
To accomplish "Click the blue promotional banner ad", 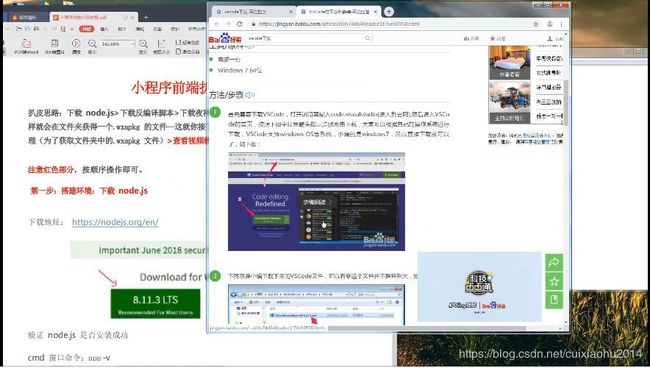I will (479, 286).
